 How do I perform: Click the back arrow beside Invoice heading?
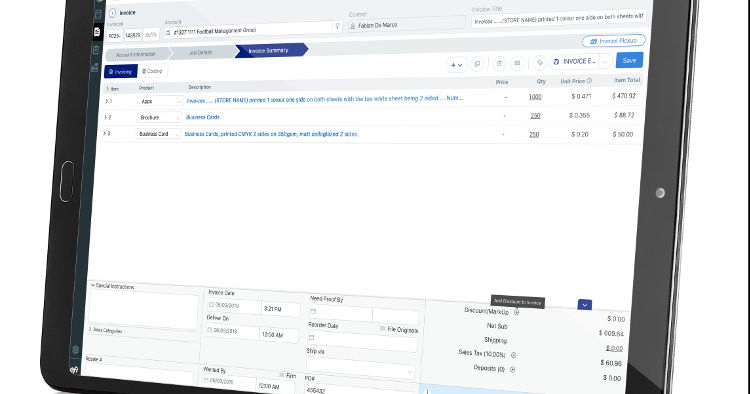[112, 13]
